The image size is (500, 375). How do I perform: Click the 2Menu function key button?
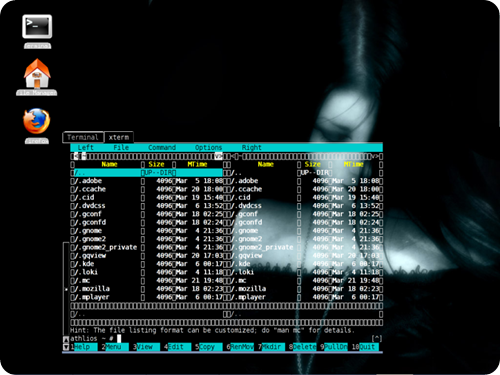point(115,347)
